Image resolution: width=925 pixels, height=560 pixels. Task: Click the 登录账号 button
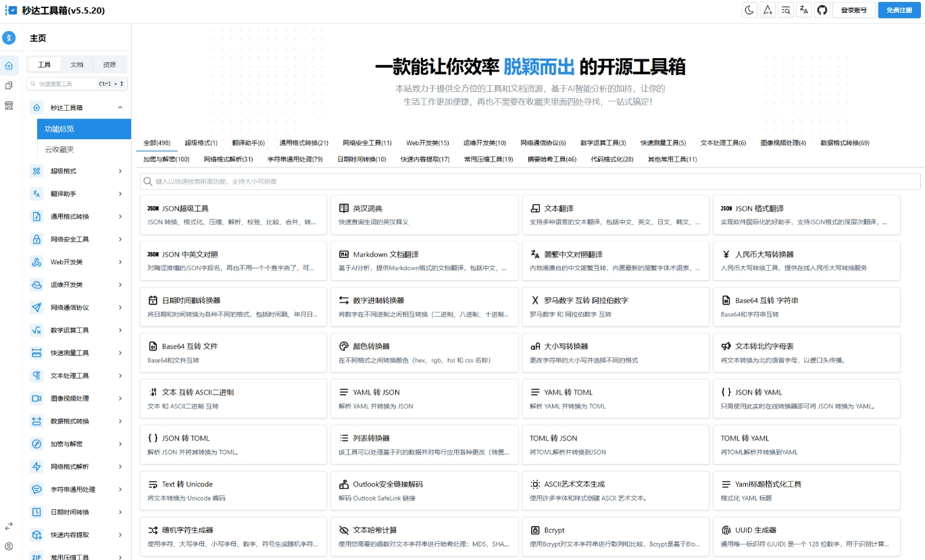853,10
